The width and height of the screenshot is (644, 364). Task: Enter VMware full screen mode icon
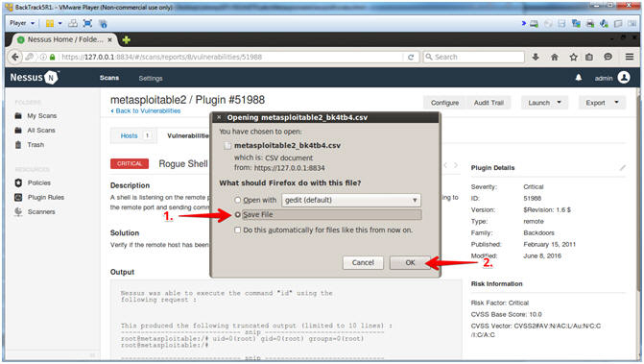pyautogui.click(x=87, y=23)
